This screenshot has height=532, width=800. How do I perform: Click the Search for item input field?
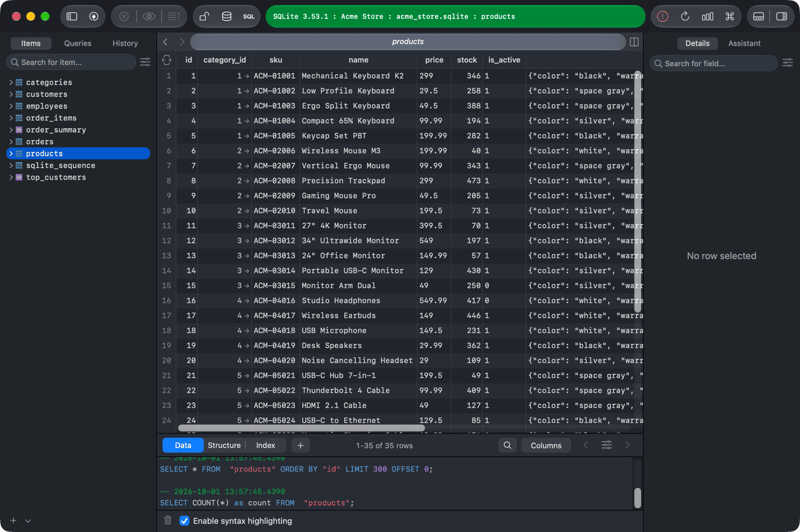click(x=70, y=62)
